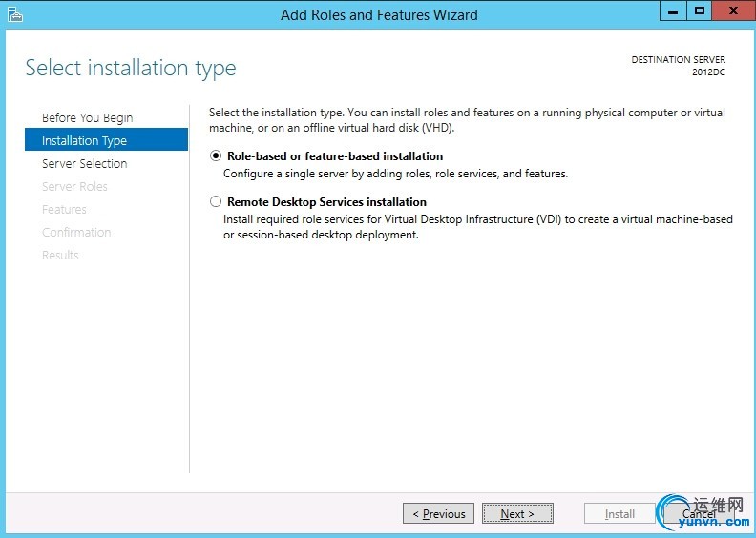Click the "Remote Desktop Services installation" label text
Image resolution: width=756 pixels, height=538 pixels.
coord(326,202)
